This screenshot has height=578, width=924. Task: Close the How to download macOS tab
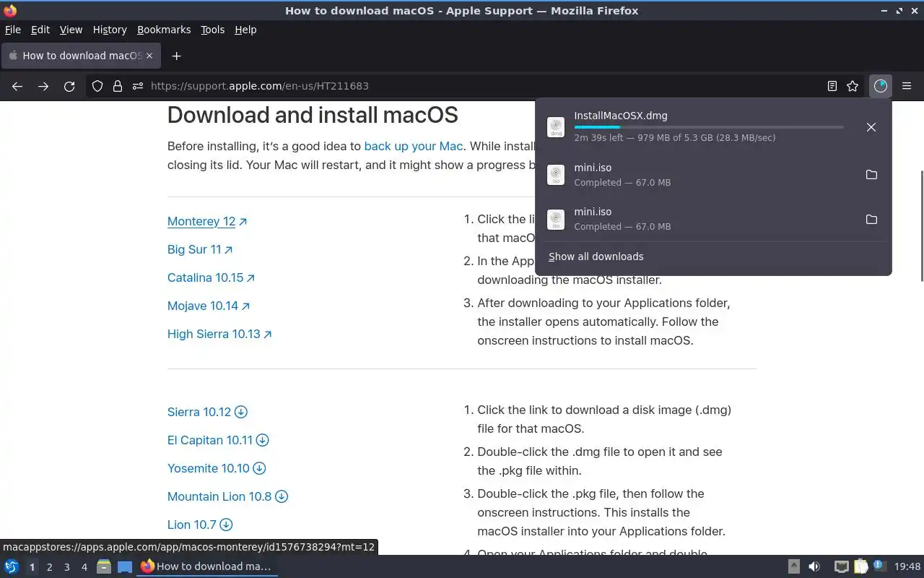click(149, 56)
